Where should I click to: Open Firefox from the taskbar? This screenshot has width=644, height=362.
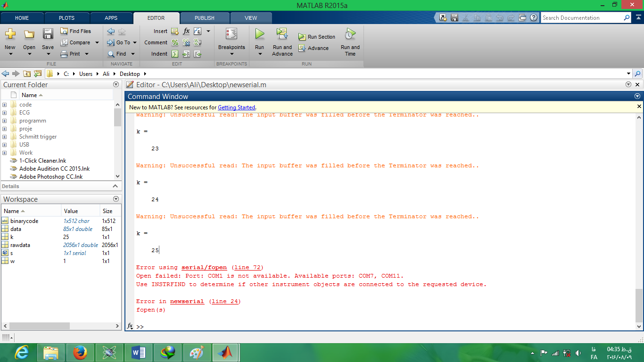(x=80, y=353)
